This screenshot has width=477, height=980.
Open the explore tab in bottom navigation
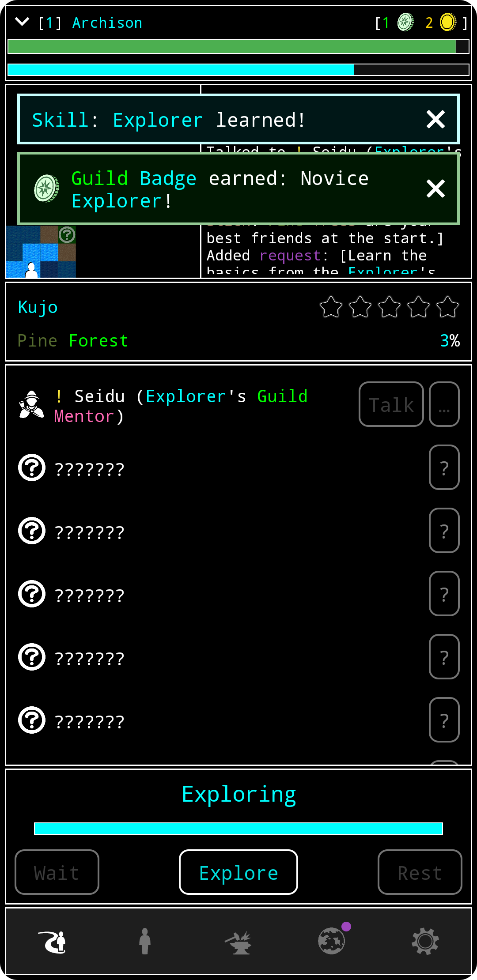click(52, 941)
